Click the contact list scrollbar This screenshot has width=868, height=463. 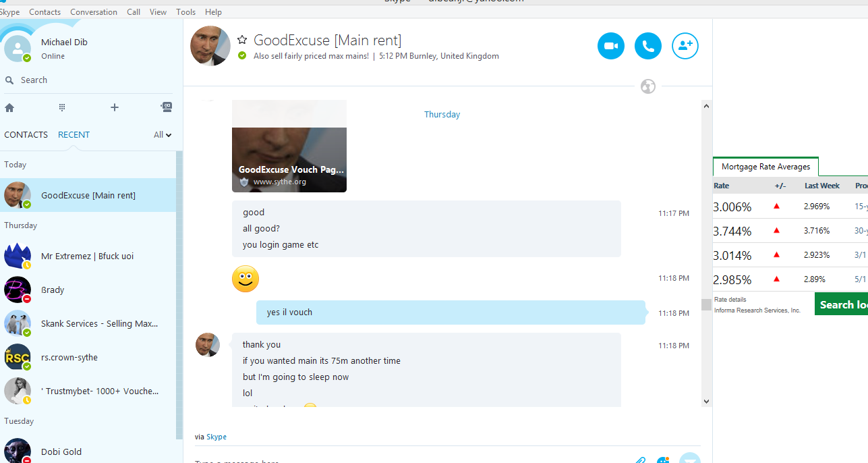pyautogui.click(x=179, y=295)
